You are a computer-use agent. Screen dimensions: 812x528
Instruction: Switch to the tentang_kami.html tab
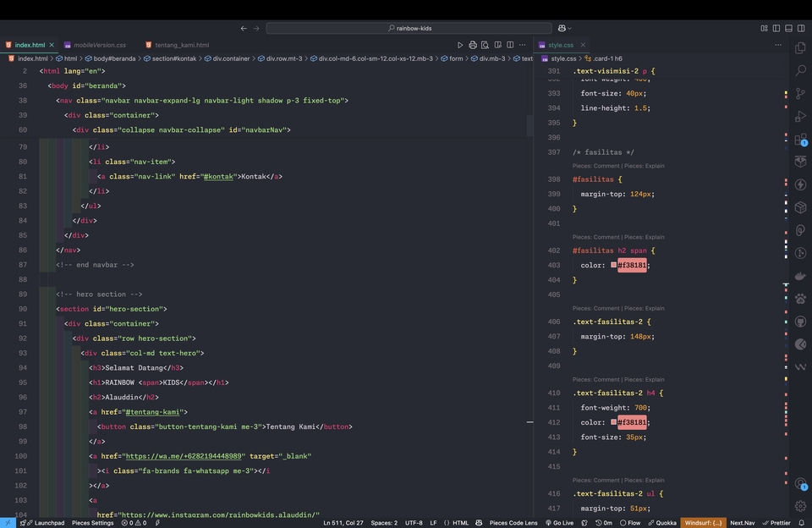182,45
